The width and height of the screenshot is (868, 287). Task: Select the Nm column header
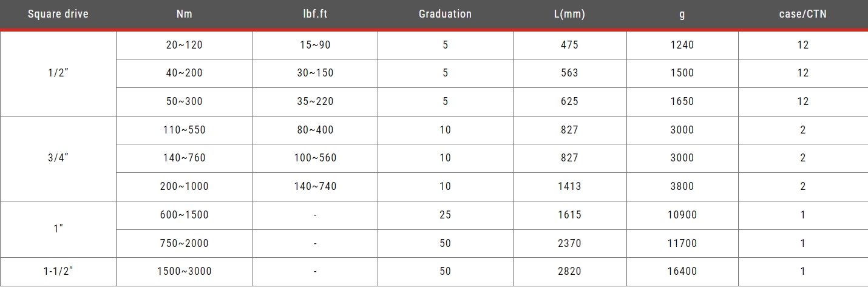[184, 14]
